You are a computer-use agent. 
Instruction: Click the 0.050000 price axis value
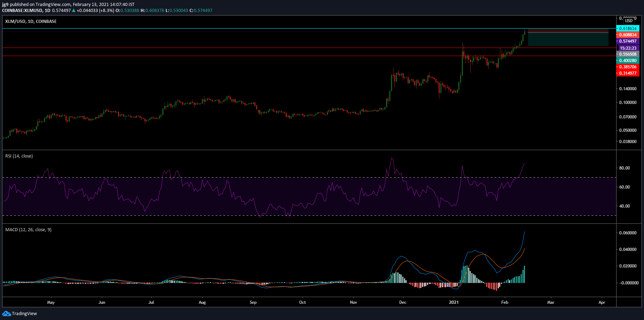[x=628, y=130]
